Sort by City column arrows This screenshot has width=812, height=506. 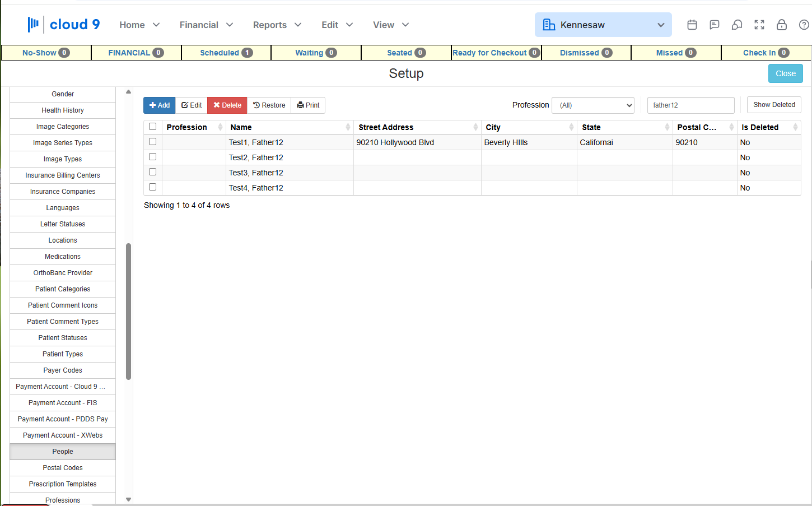pyautogui.click(x=571, y=127)
